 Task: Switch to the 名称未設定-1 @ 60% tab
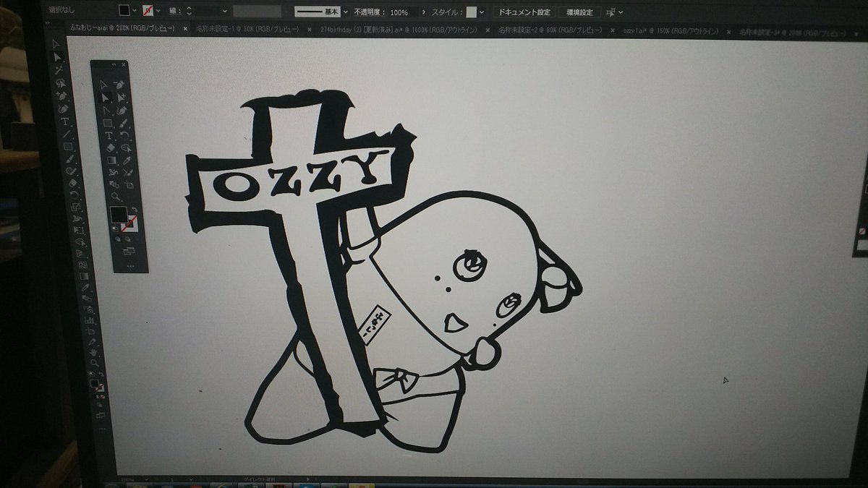[x=249, y=29]
